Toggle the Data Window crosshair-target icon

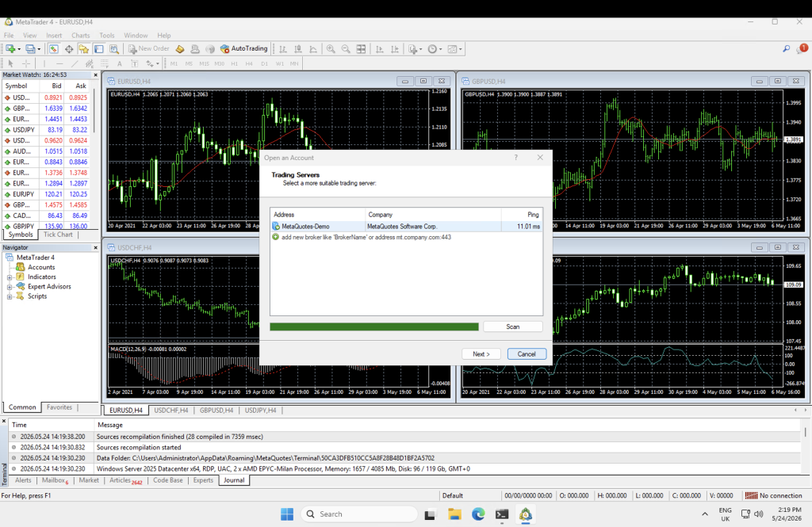[68, 48]
